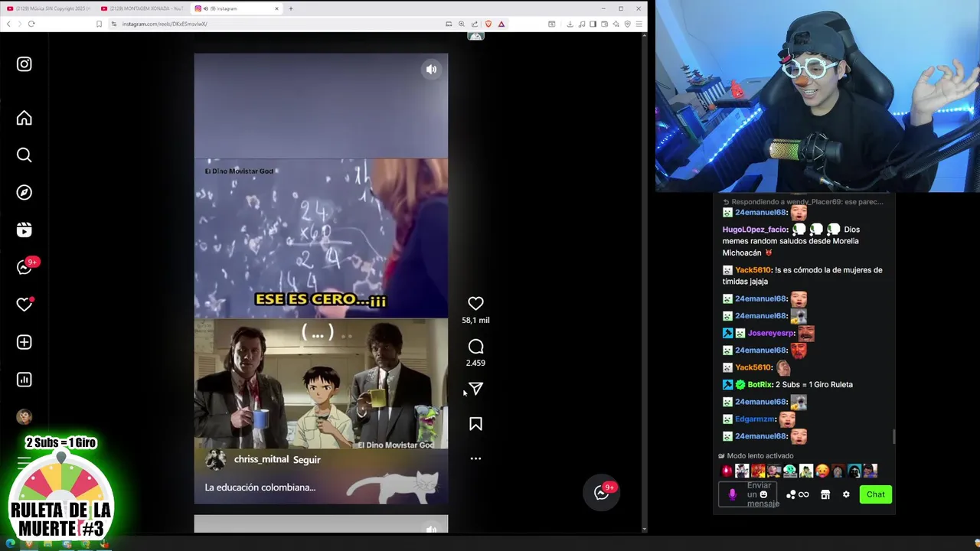Open Brave Shields lion icon

pos(488,24)
